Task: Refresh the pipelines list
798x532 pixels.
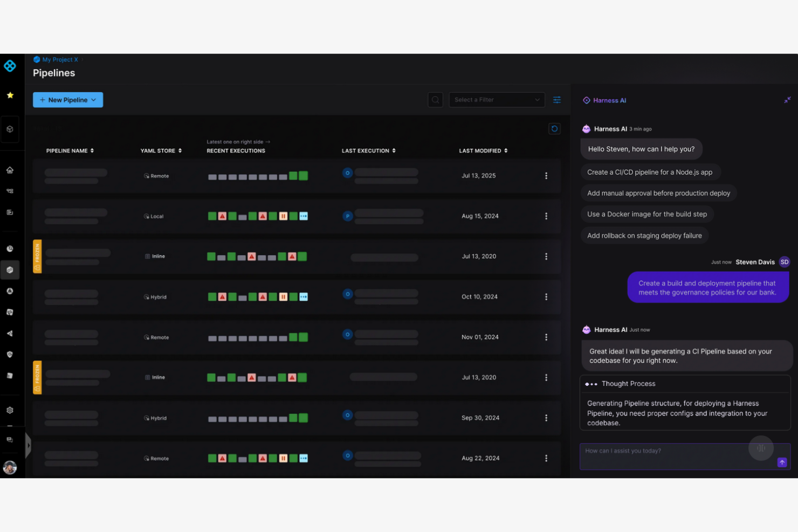Action: (554, 129)
